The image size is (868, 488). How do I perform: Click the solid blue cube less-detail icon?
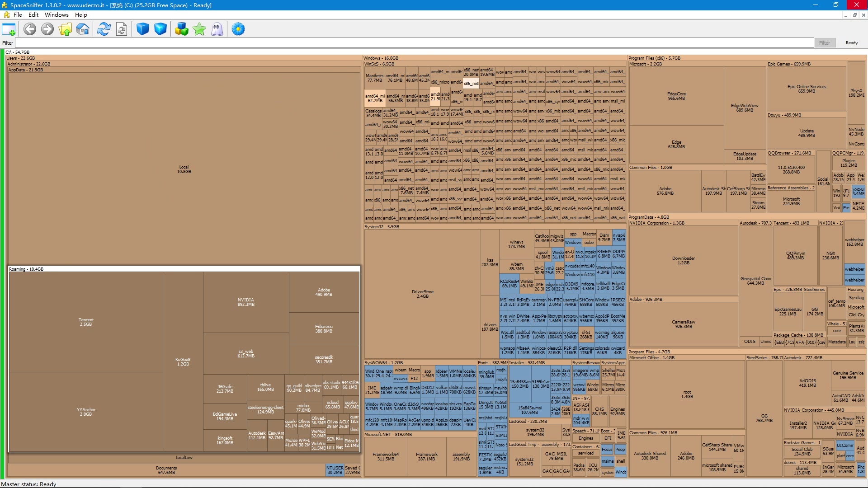[143, 29]
